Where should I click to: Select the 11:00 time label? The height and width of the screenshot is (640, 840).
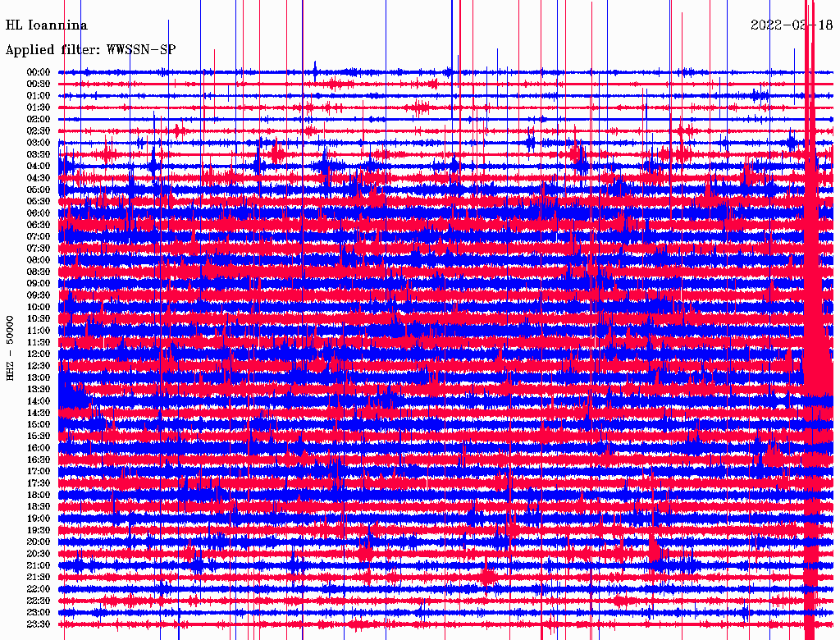pos(39,330)
